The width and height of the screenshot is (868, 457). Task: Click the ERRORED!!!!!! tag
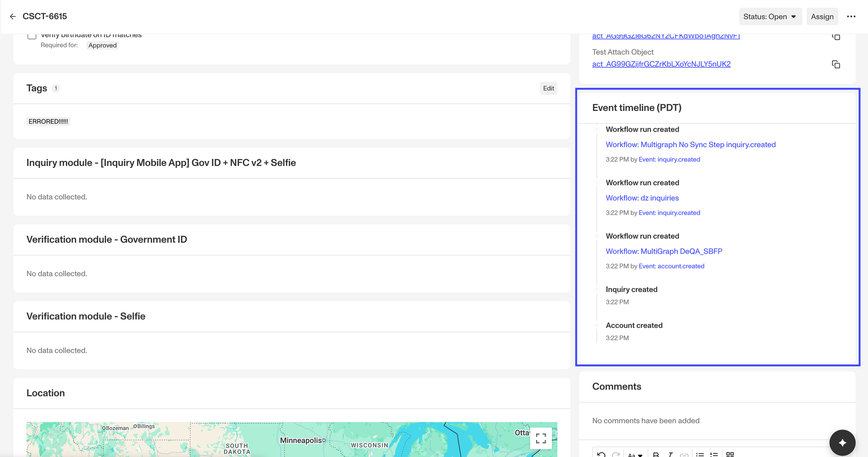(48, 122)
